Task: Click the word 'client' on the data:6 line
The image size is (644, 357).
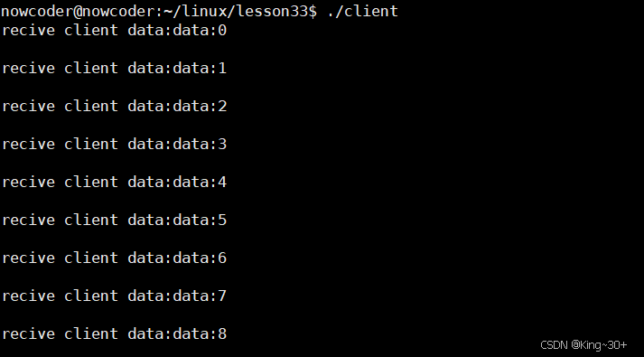Action: 91,258
